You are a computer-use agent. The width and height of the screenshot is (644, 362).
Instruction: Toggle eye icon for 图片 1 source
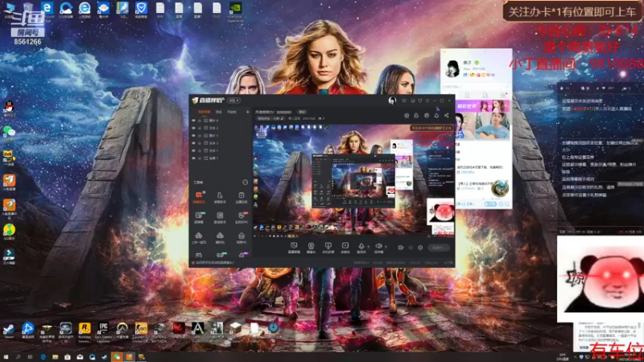[x=193, y=135]
